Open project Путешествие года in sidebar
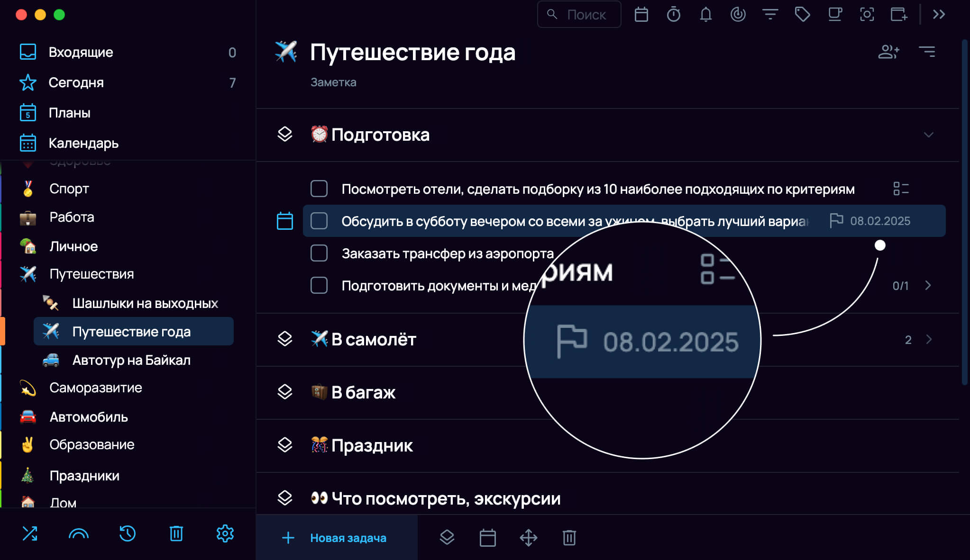 point(134,332)
